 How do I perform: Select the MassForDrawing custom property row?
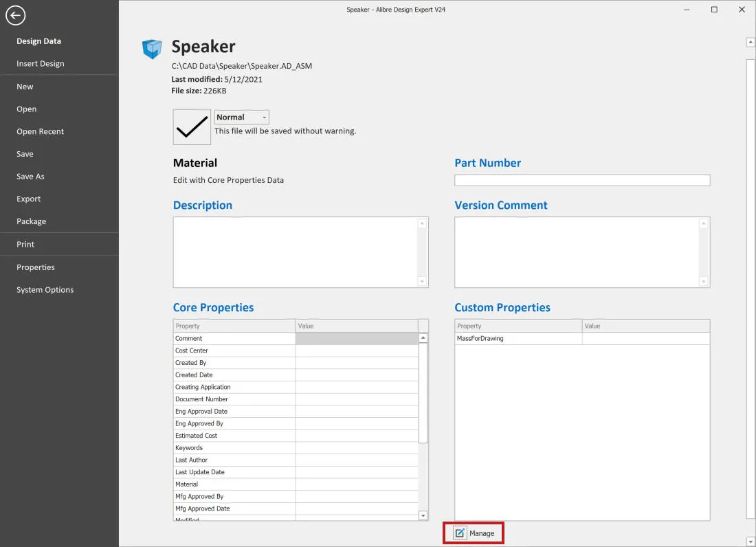(x=582, y=338)
